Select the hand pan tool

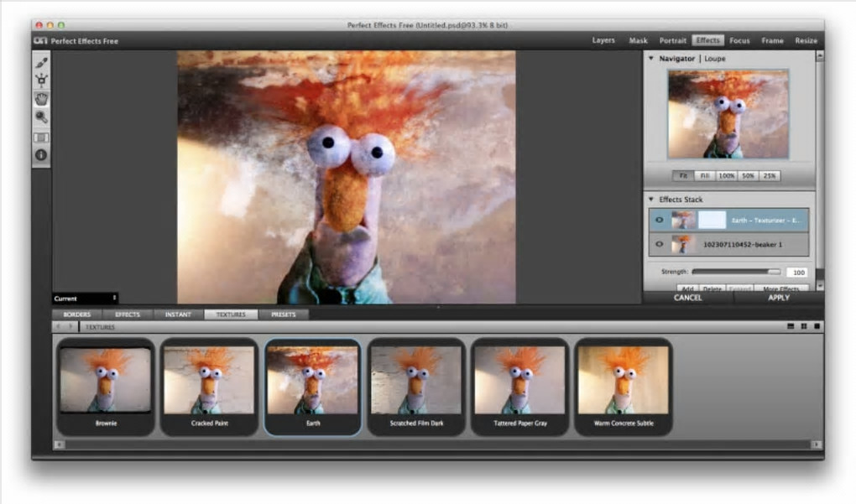pyautogui.click(x=41, y=99)
